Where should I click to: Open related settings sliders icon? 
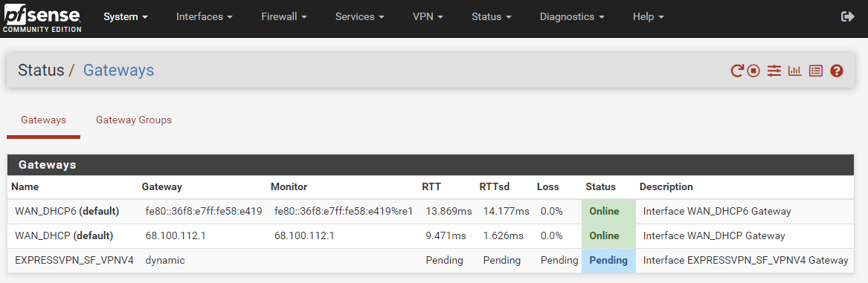pyautogui.click(x=774, y=71)
